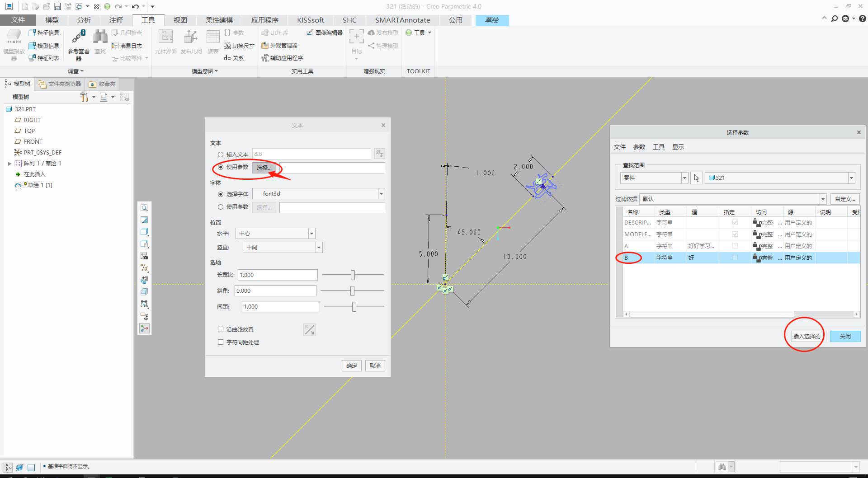This screenshot has width=868, height=478.
Task: Click 选择... button next to 使用参数
Action: [x=264, y=168]
